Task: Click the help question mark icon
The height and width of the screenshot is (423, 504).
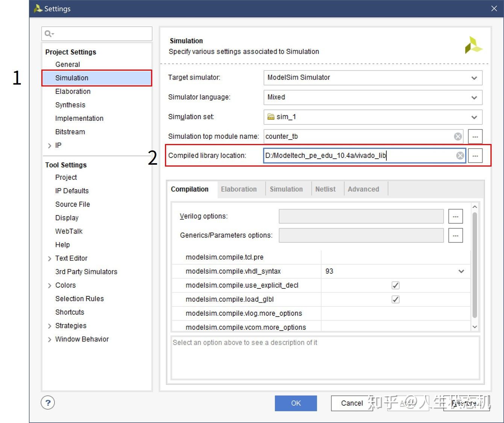Action: tap(48, 403)
